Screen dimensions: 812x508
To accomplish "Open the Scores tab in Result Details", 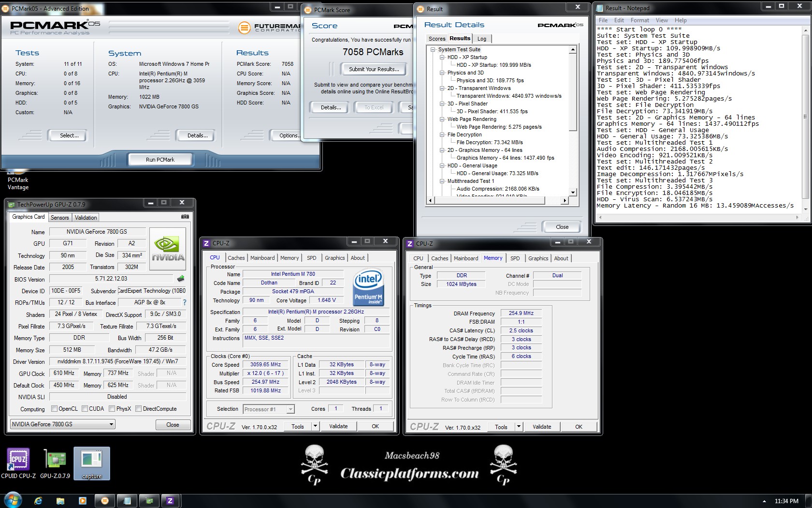I will (437, 39).
